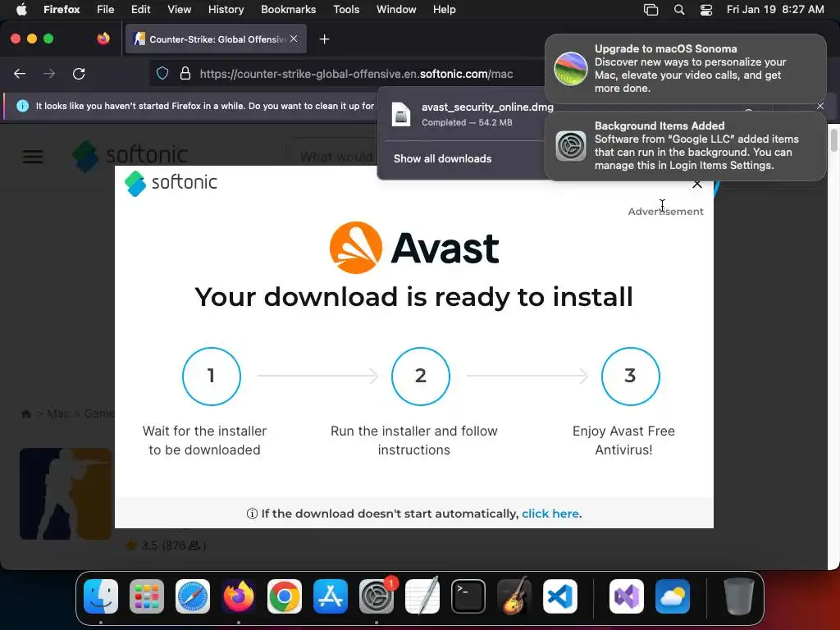
Task: Click step 3 circle in dialog
Action: 630,376
